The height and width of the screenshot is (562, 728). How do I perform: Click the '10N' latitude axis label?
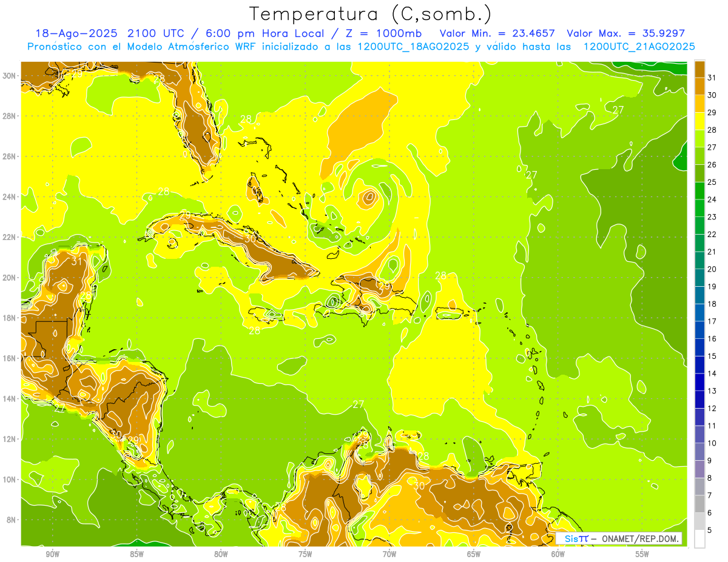tap(9, 480)
